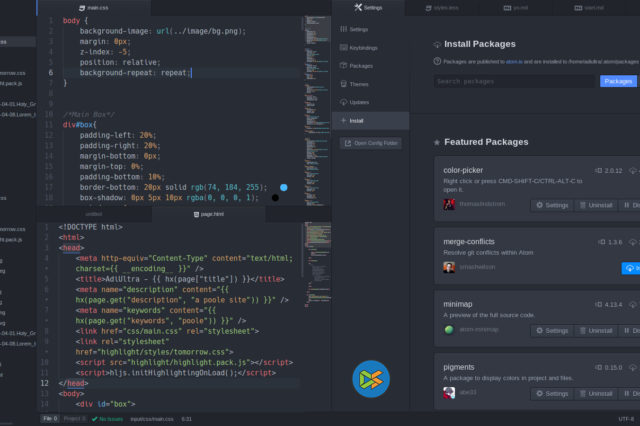
Task: Click the wrench icon on Settings tab
Action: click(358, 7)
